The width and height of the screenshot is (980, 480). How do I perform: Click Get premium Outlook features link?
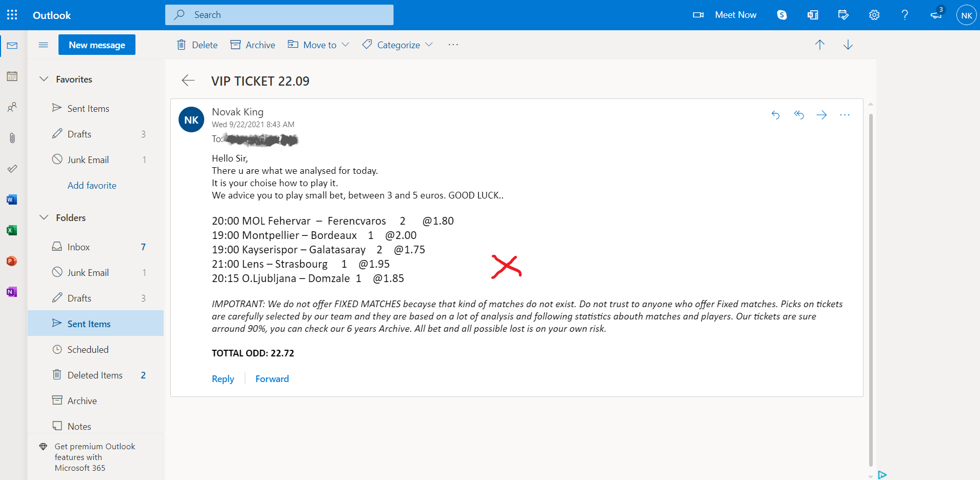(95, 457)
